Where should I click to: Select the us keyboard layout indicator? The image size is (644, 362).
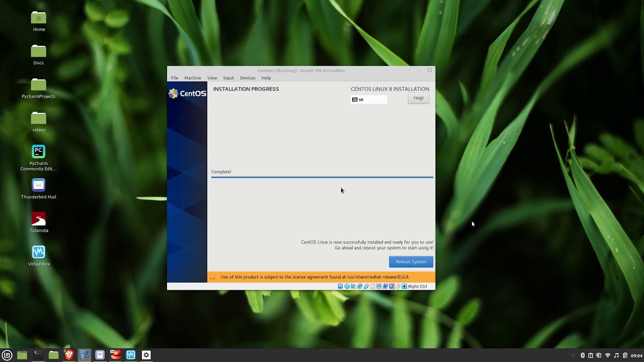[369, 100]
